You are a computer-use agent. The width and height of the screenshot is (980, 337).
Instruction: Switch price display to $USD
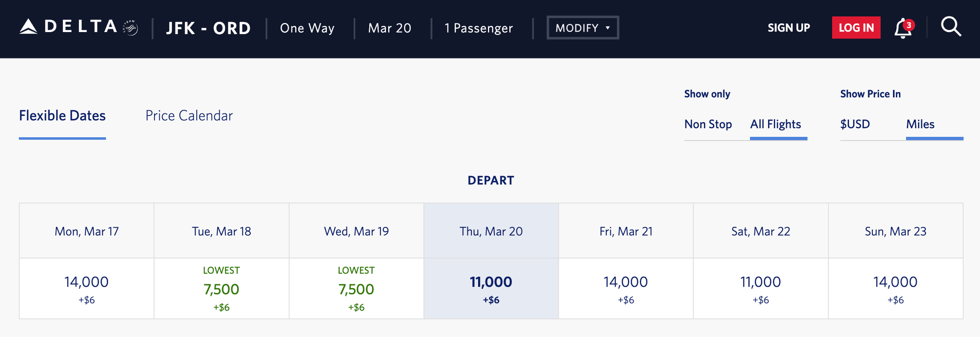pos(854,124)
